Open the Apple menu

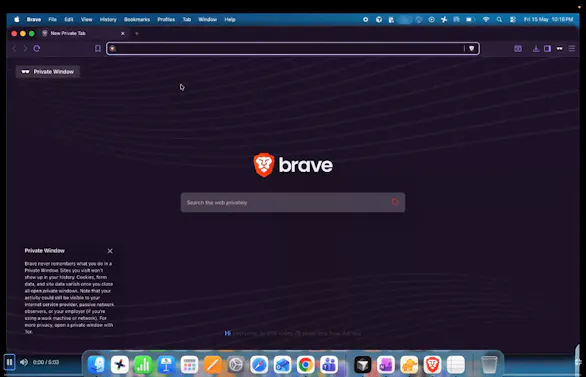(x=17, y=19)
